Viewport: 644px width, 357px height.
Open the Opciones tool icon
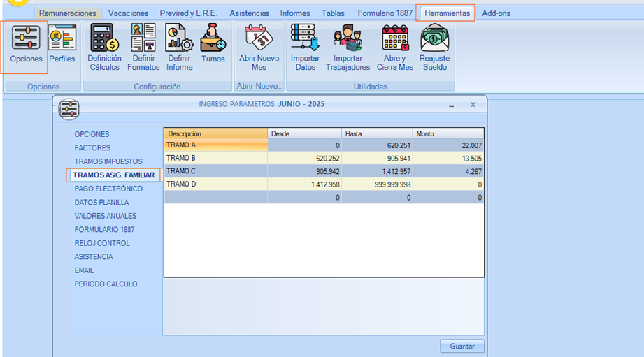click(x=26, y=38)
